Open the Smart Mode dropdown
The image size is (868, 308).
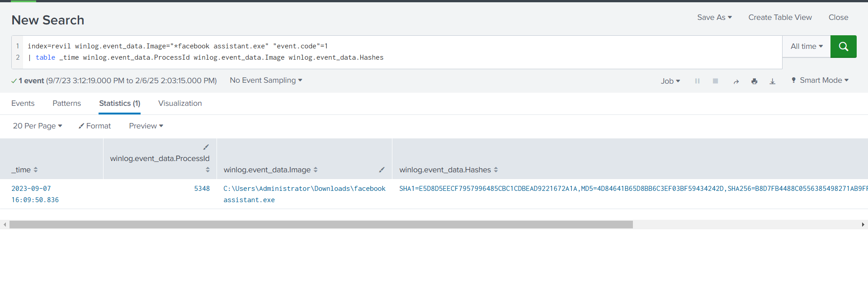pyautogui.click(x=820, y=80)
